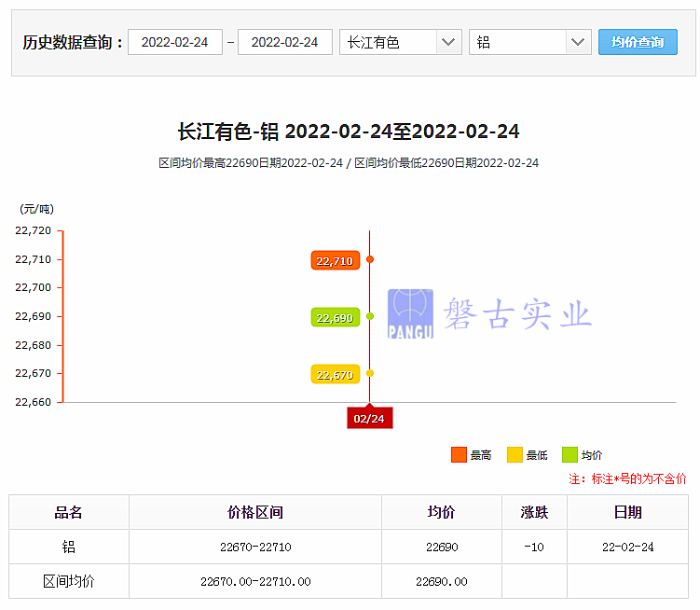
Task: Click the end date input field
Action: point(284,42)
